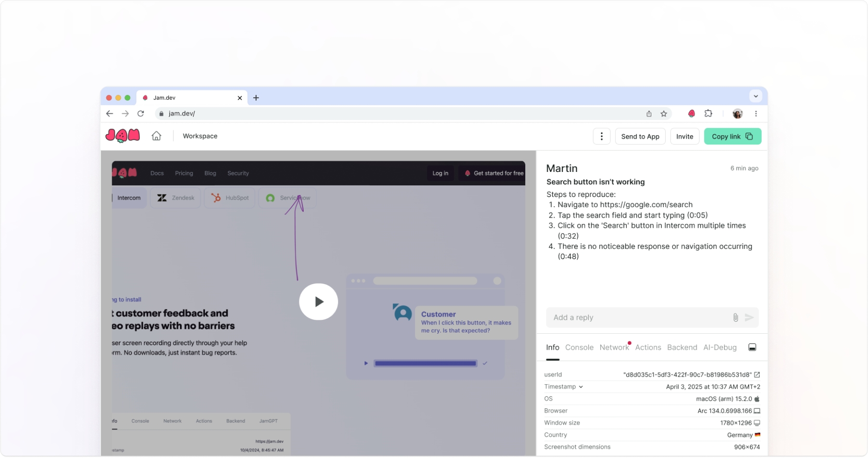Click the home icon next to Jam logo
This screenshot has height=458, width=868.
tap(156, 136)
